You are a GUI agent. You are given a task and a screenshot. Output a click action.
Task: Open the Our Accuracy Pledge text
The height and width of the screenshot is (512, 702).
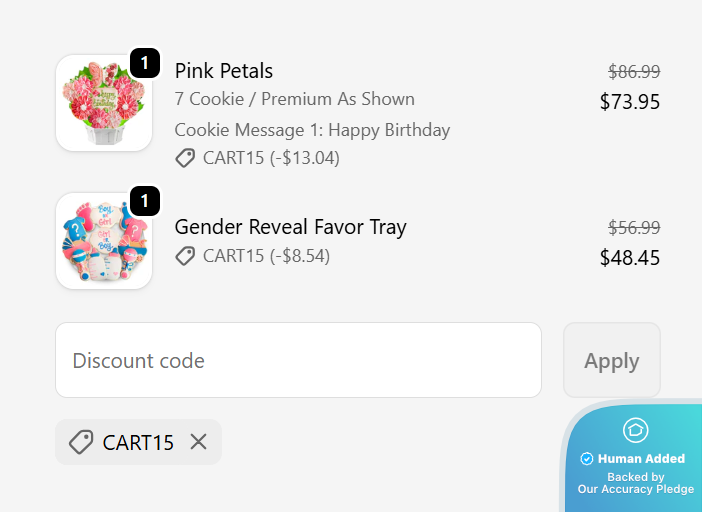coord(636,489)
